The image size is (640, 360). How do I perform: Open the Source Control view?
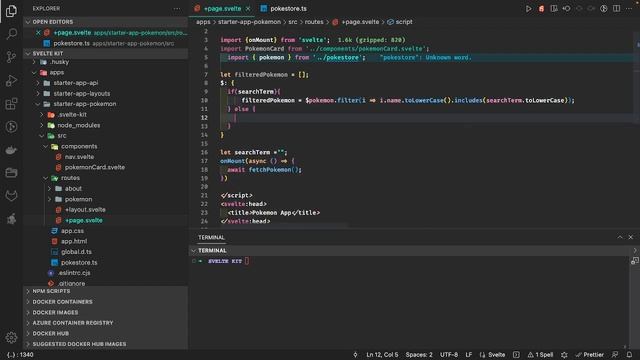(x=11, y=57)
